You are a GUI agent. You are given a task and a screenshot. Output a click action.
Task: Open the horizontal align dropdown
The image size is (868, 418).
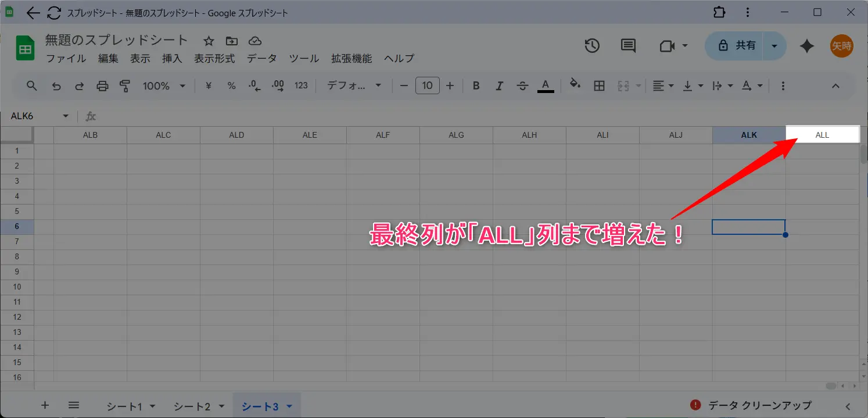662,86
